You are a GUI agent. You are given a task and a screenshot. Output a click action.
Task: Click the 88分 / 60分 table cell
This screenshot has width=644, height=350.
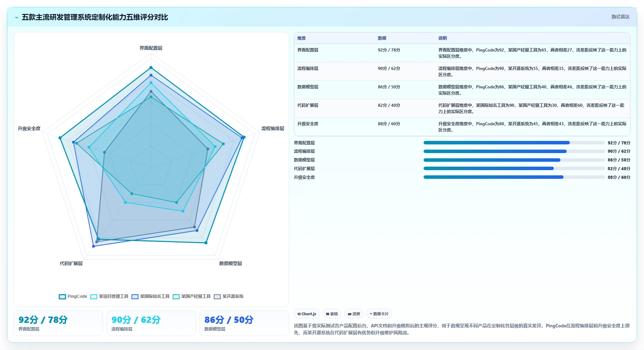point(389,124)
